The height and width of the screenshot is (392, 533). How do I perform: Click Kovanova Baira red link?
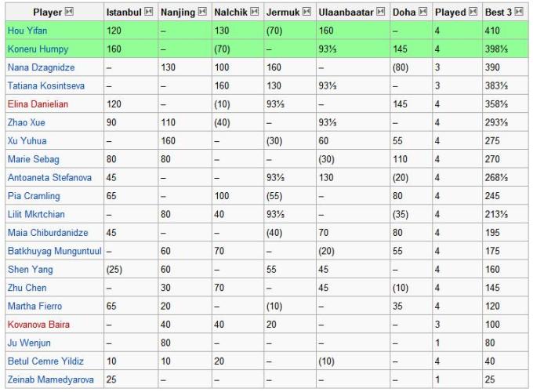click(x=37, y=324)
